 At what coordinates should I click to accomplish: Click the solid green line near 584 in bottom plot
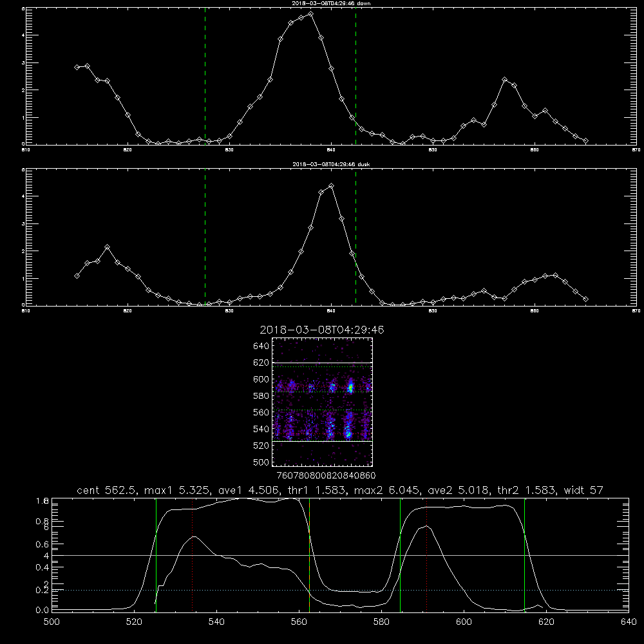coord(400,555)
